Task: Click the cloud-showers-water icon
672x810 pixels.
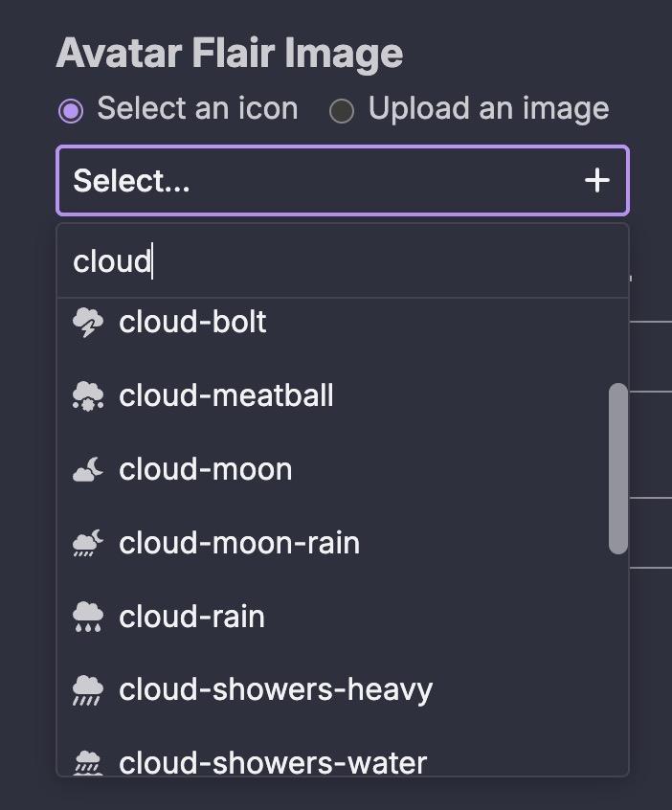Action: 88,763
